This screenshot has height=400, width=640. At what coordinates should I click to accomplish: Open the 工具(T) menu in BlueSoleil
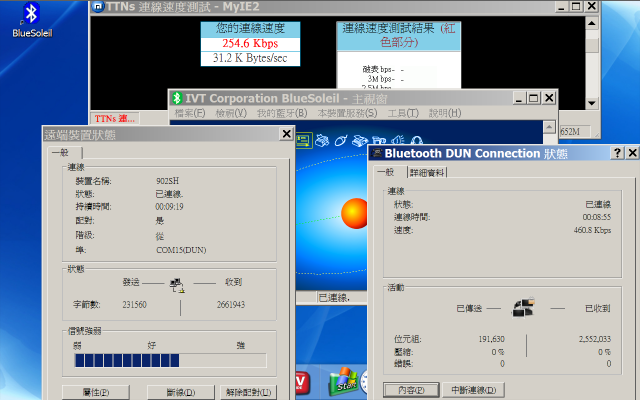(403, 113)
